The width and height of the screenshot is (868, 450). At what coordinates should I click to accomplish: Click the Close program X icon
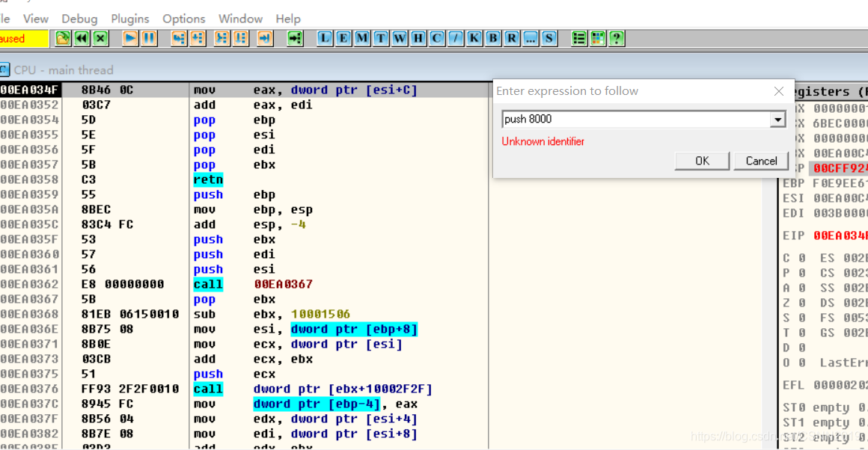click(x=101, y=39)
